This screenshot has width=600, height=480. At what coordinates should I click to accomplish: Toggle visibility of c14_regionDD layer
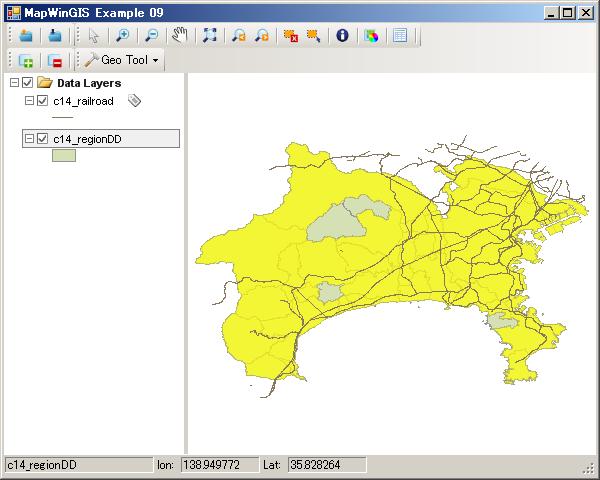coord(42,139)
